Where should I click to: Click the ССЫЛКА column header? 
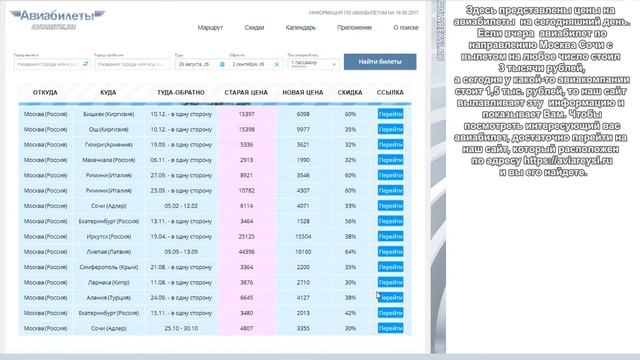point(390,93)
